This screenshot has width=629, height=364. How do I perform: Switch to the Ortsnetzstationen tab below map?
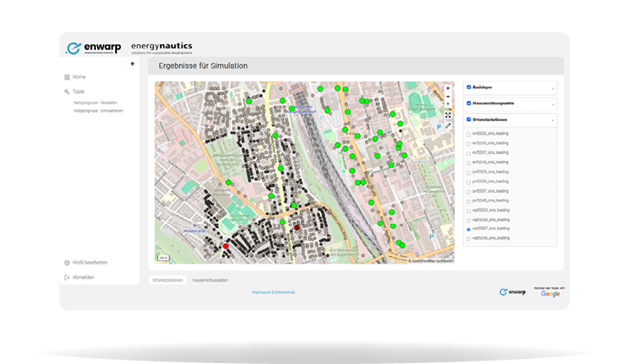point(168,280)
